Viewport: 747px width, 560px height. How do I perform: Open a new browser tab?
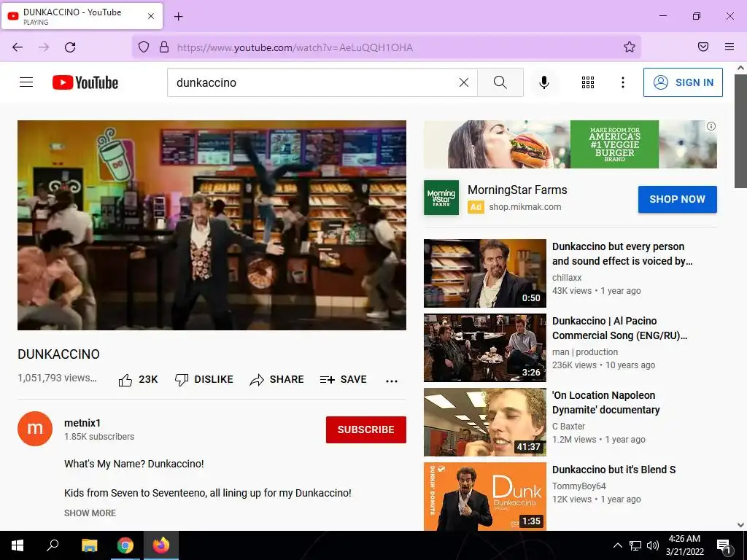[x=178, y=17]
